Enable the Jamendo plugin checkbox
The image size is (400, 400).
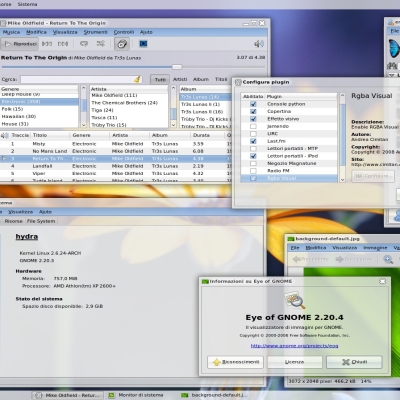pyautogui.click(x=253, y=126)
